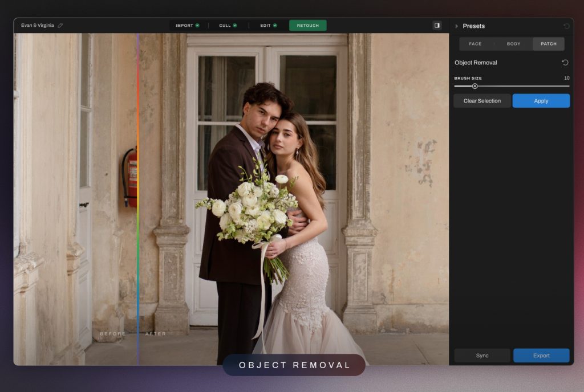Click the rainbow before/after divider line
This screenshot has width=584, height=392.
pyautogui.click(x=138, y=199)
